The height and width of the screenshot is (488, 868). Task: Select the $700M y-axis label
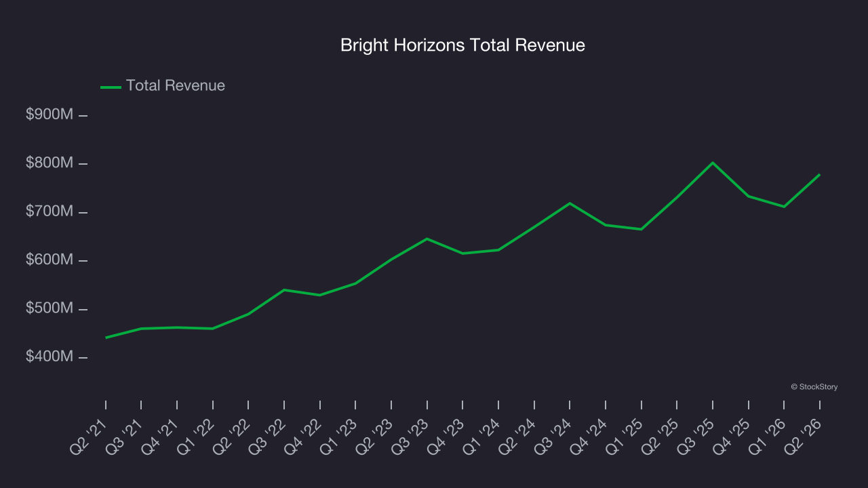pyautogui.click(x=50, y=212)
